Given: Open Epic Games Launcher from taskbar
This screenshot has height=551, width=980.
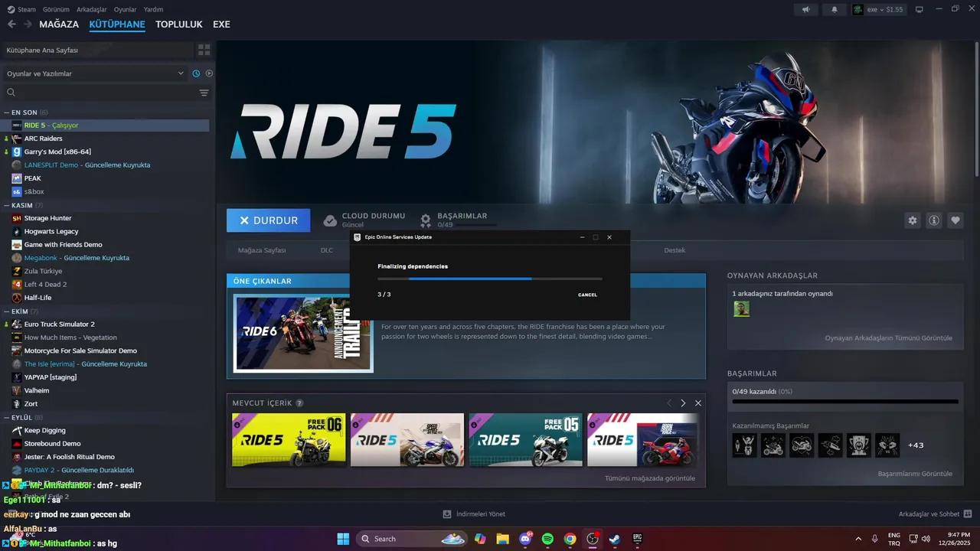Looking at the screenshot, I should point(637,539).
